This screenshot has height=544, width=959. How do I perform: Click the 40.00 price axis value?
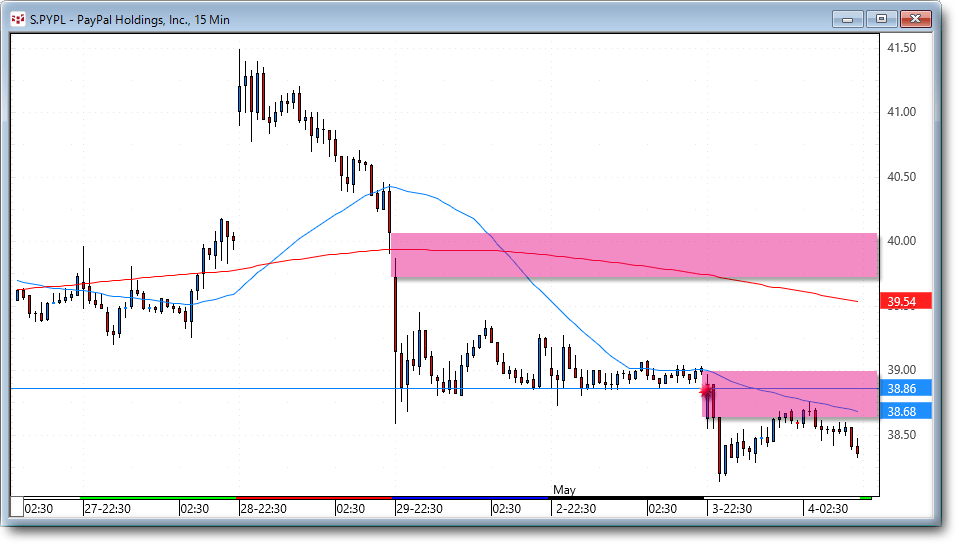(902, 241)
